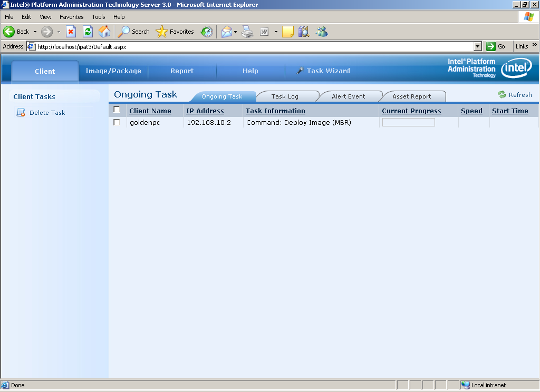Screen dimensions: 540x392
Task: Open the Search magnifier in toolbar
Action: (x=123, y=32)
